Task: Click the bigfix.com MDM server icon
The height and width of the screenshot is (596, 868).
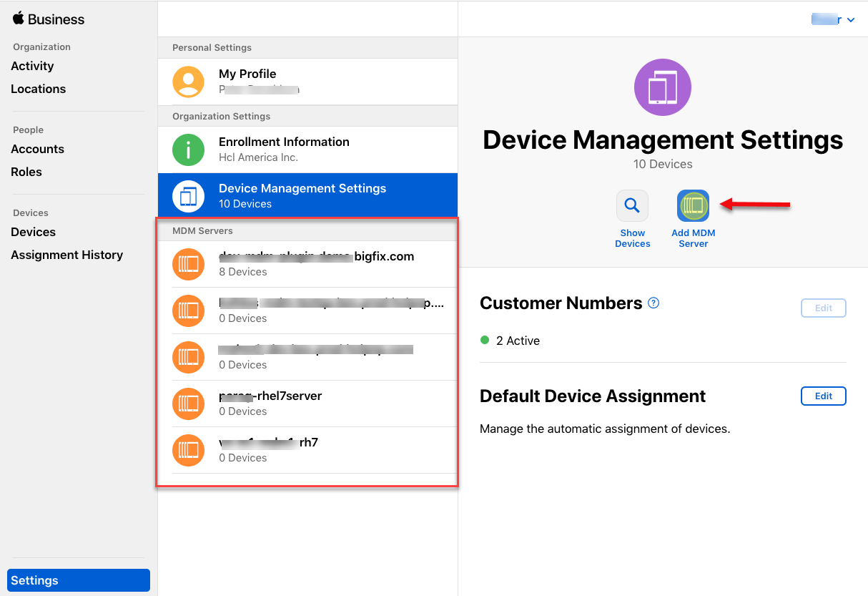Action: (x=188, y=264)
